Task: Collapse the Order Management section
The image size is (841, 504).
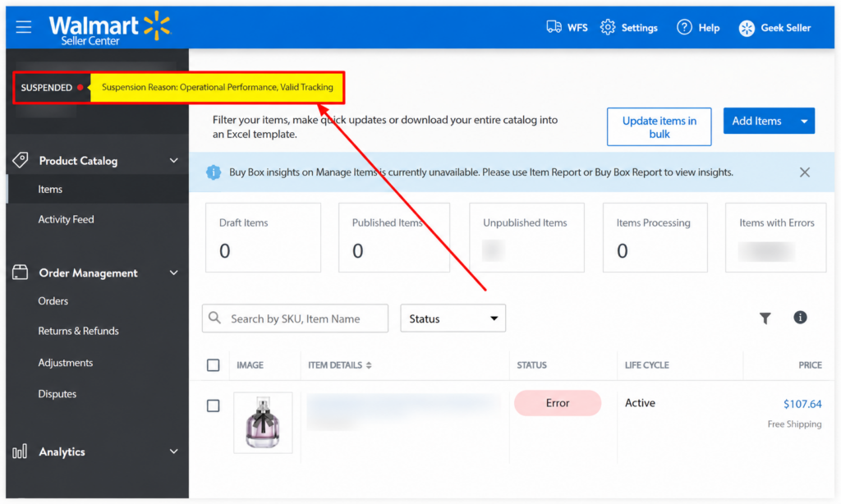Action: 174,273
